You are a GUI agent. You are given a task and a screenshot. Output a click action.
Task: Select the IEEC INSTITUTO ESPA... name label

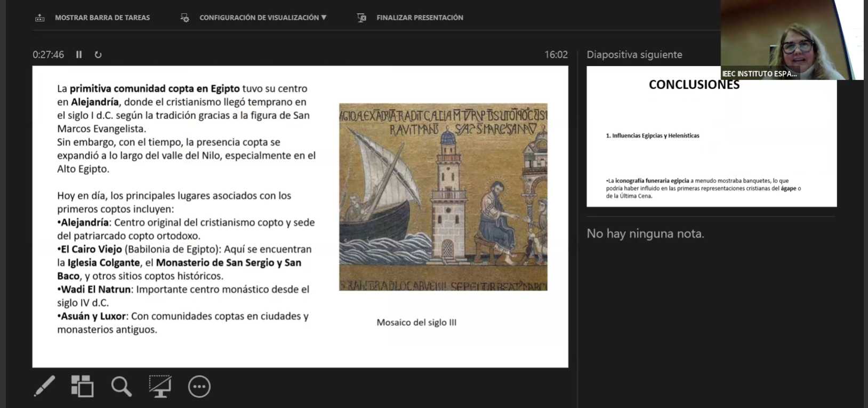tap(760, 74)
